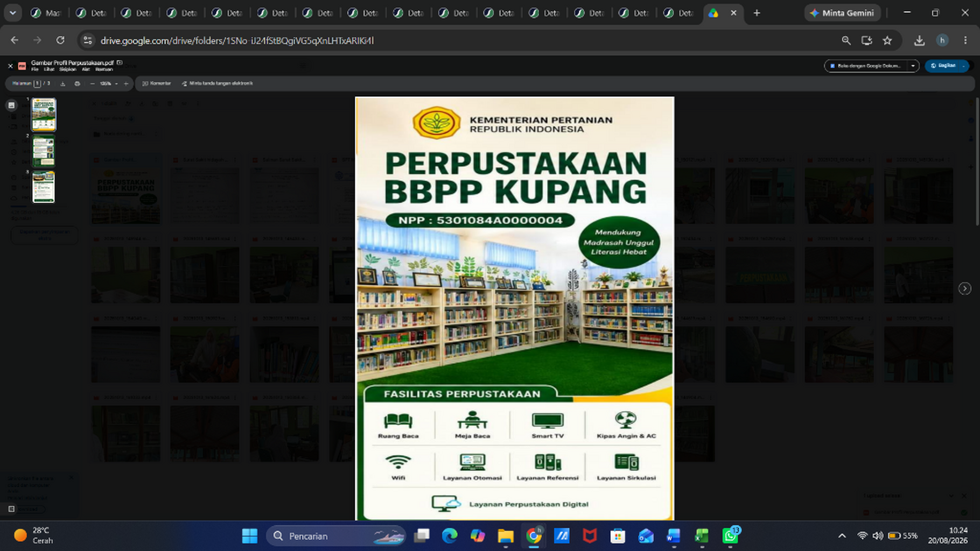Click the move-to-folder icon beside file name

120,63
